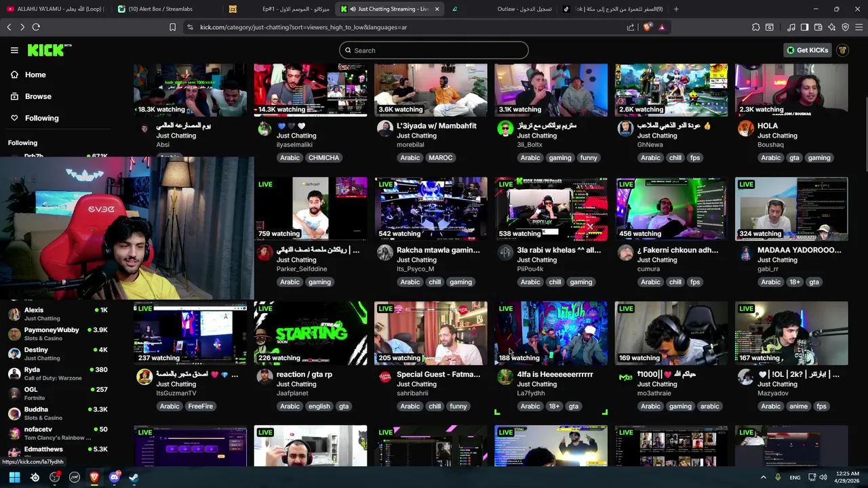The image size is (868, 488).
Task: Click the FreeFire tag under ItsGuzmanTV
Action: pyautogui.click(x=201, y=407)
